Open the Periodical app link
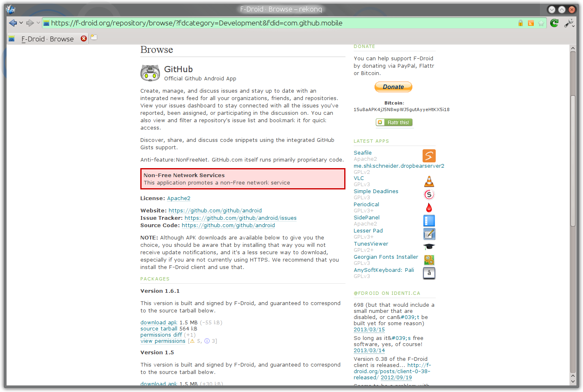Viewport: 583px width, 392px height. tap(366, 205)
